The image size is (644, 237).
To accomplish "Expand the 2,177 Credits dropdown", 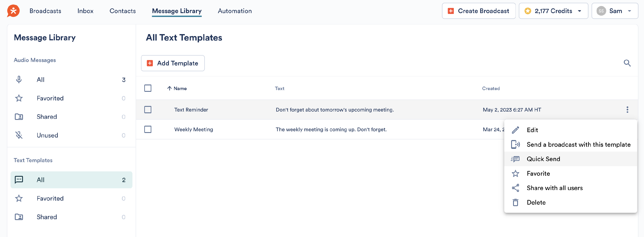I will tap(553, 11).
